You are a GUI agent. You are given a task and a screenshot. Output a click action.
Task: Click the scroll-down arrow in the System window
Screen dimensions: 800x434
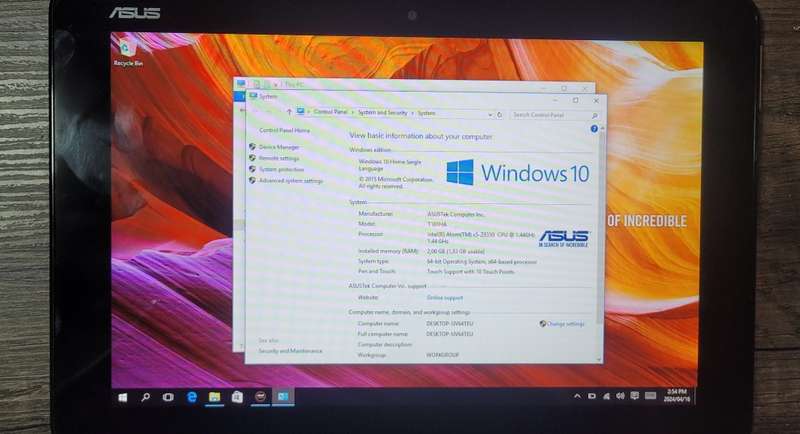[600, 360]
